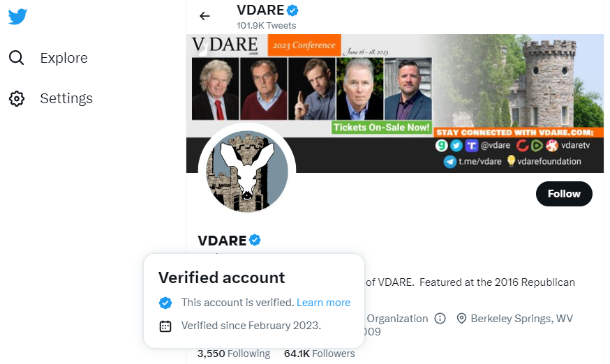Click the Organization category label
This screenshot has height=364, width=610.
coord(397,319)
